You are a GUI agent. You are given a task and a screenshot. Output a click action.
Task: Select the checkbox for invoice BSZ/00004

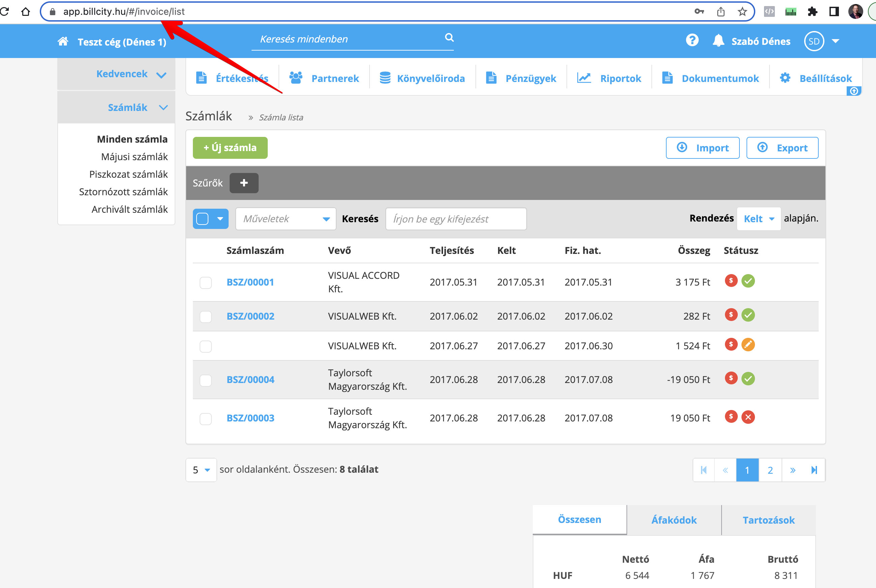(x=205, y=380)
